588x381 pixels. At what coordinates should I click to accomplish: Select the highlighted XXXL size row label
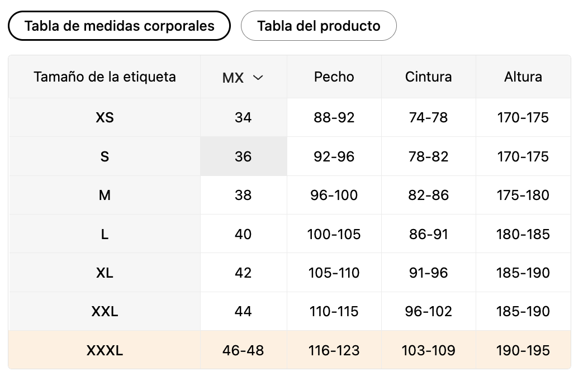[105, 350]
